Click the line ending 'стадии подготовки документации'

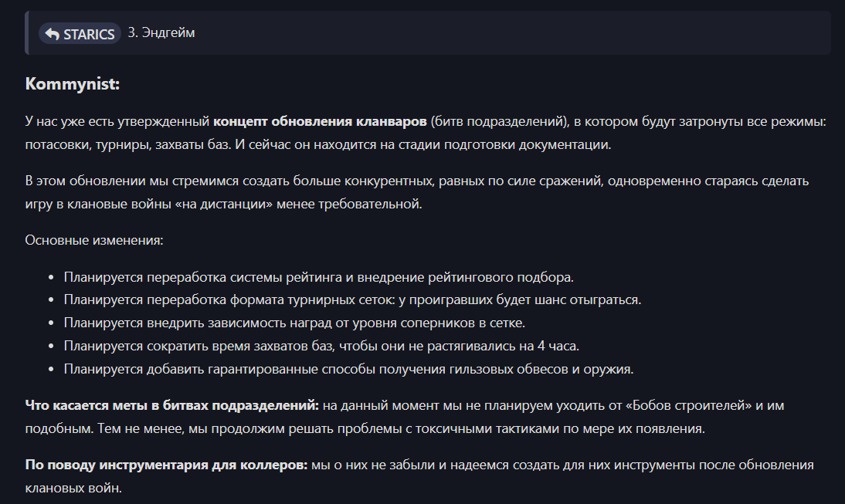tap(318, 145)
